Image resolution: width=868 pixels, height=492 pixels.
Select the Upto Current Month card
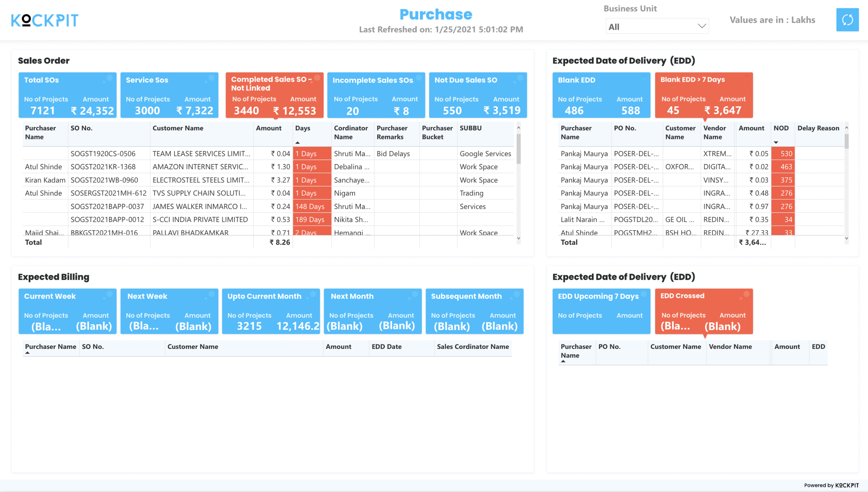(x=271, y=311)
